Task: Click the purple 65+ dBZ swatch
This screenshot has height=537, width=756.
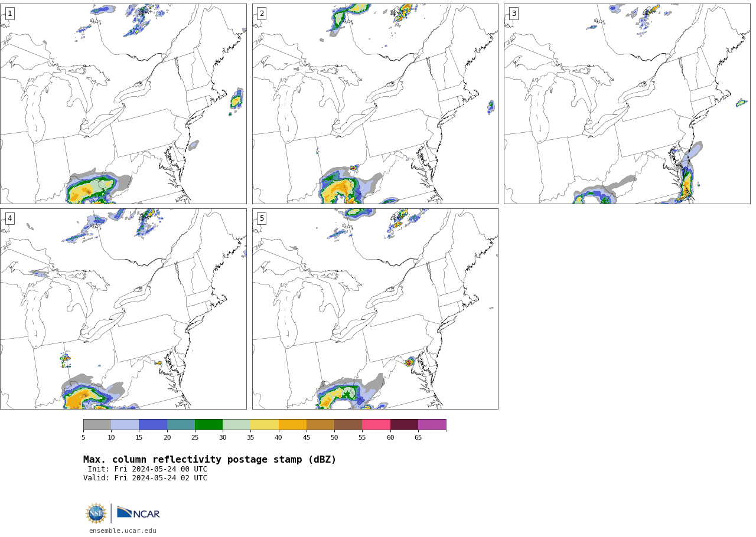Action: click(432, 425)
